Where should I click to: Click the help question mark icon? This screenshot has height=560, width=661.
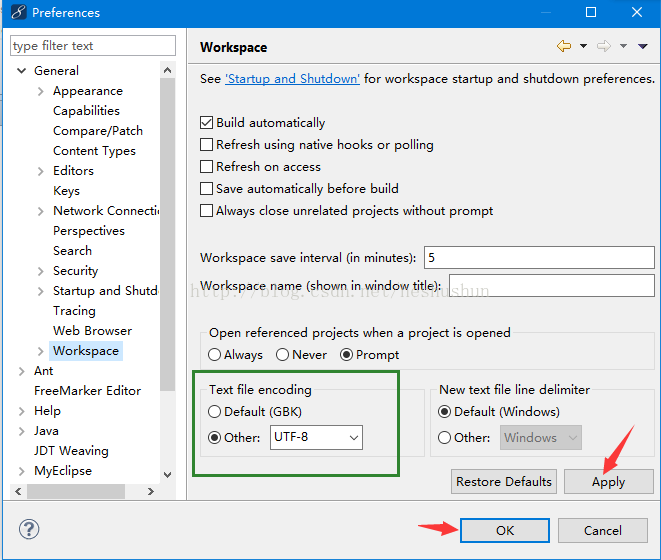click(x=29, y=529)
